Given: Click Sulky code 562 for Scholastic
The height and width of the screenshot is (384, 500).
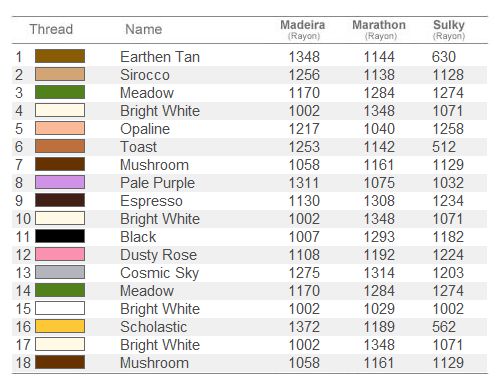Looking at the screenshot, I should (444, 327).
